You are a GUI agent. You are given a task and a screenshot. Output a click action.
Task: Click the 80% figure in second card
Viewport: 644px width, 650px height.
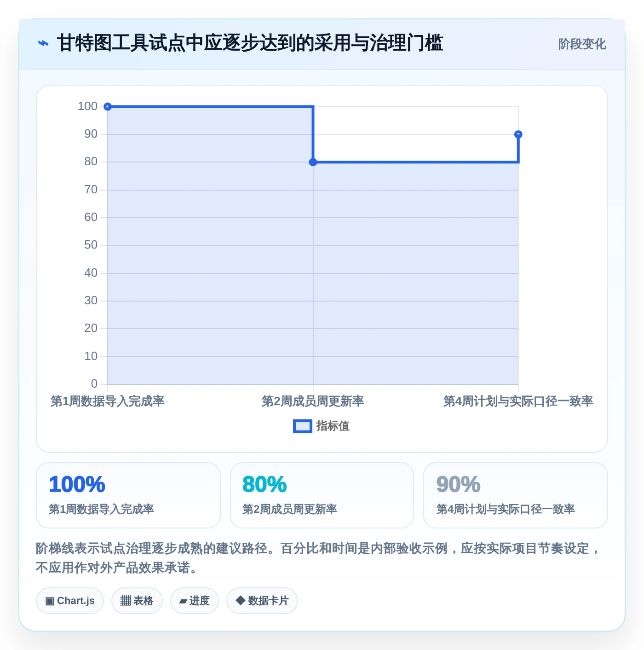[264, 484]
